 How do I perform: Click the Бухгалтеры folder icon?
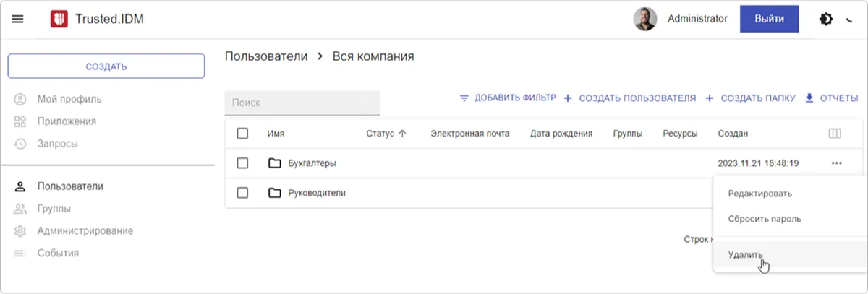pos(274,163)
